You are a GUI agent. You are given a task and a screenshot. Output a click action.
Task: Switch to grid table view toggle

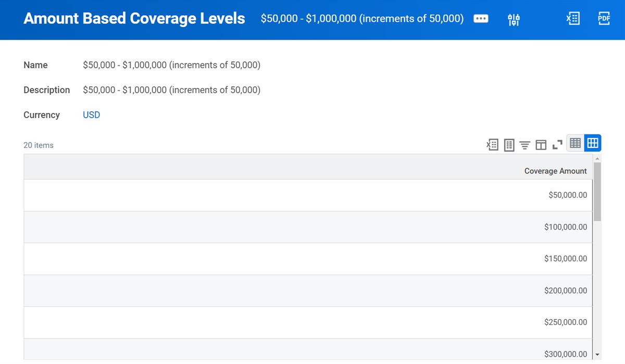point(593,143)
